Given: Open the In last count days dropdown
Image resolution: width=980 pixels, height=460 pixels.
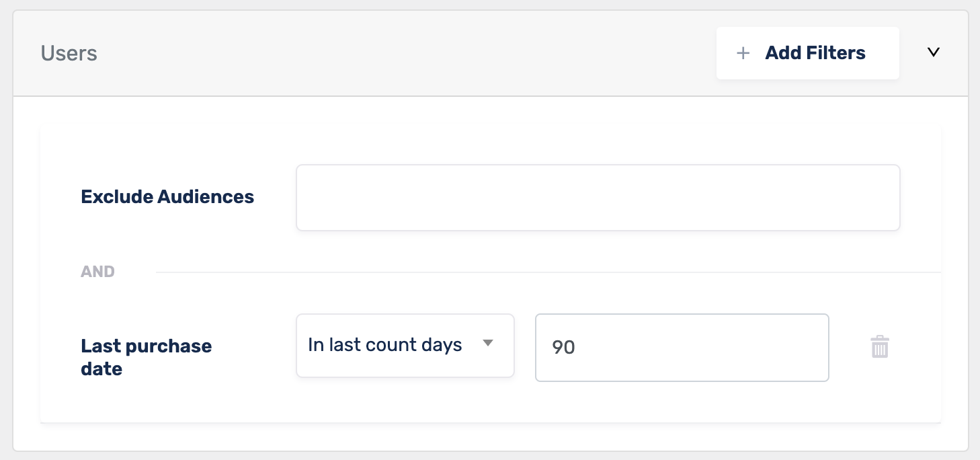Looking at the screenshot, I should (405, 346).
